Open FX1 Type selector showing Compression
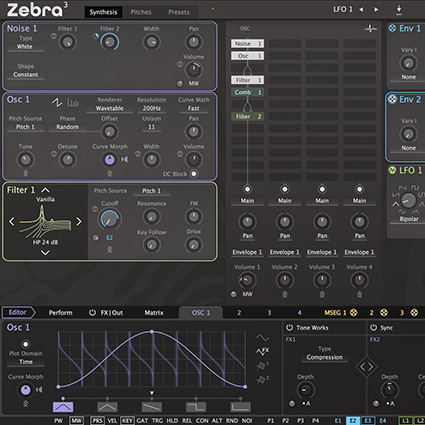 (324, 357)
